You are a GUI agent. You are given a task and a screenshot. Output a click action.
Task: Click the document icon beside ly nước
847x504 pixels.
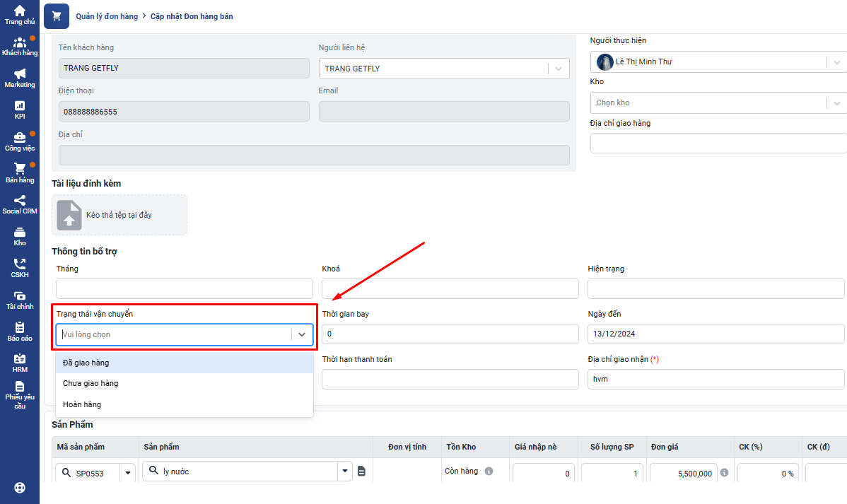click(361, 471)
